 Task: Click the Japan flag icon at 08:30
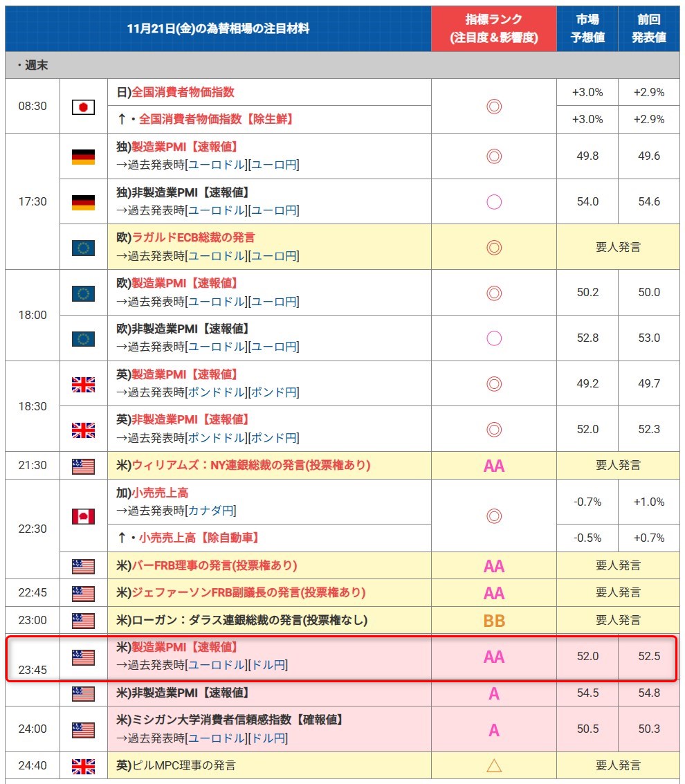point(83,107)
